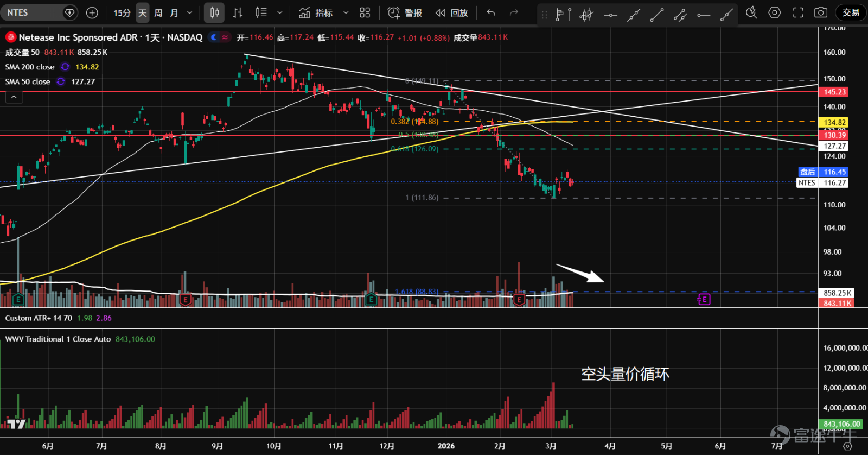Switch to the bar chart type icon
This screenshot has height=455, width=868.
[238, 12]
